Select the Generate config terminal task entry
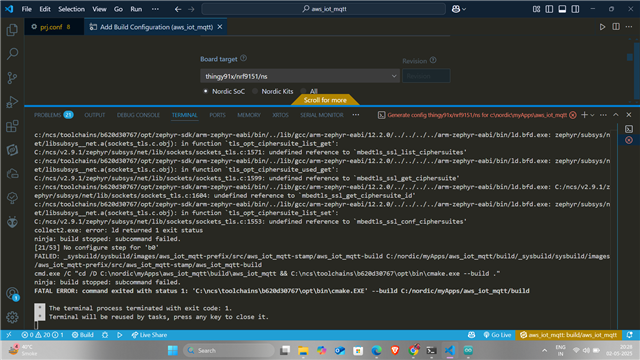Viewport: 640px width, 360px height. click(x=477, y=115)
